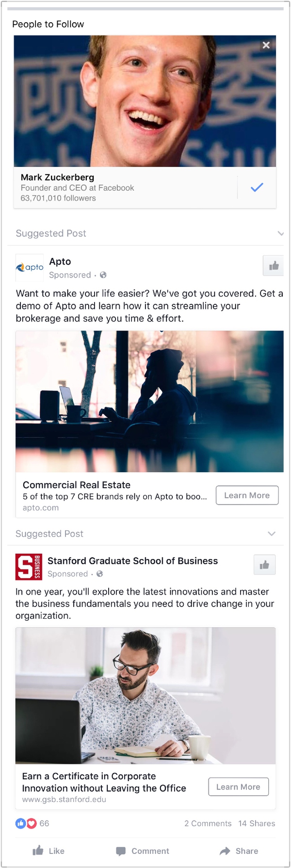Share the Stanford post

[239, 851]
